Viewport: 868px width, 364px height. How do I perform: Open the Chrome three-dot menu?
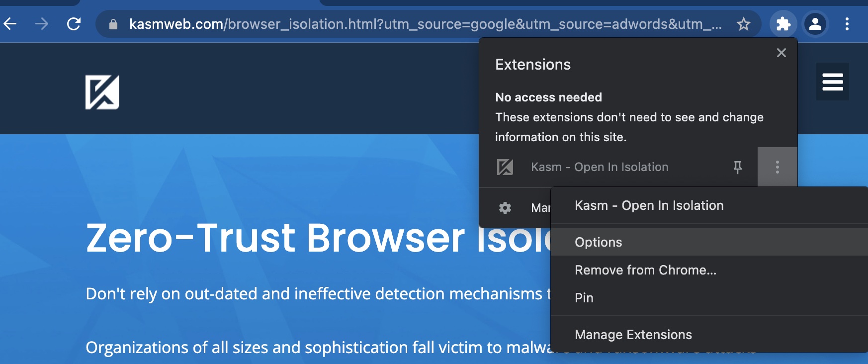847,24
